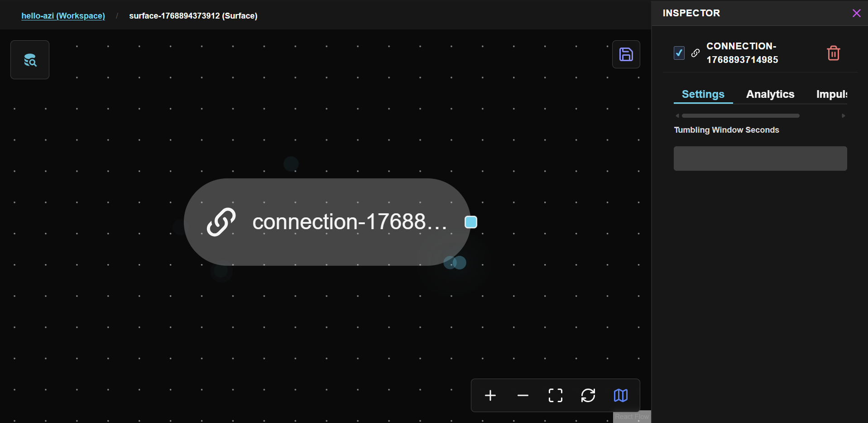The height and width of the screenshot is (423, 868).
Task: Fit view using the frame icon
Action: 556,395
